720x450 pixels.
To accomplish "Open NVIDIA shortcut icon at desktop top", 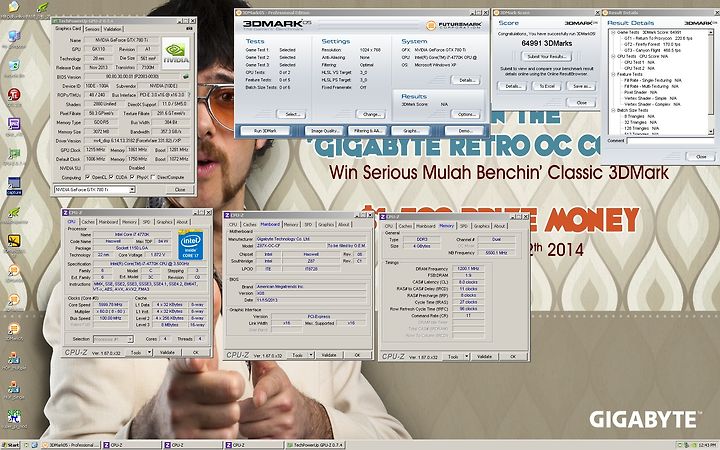I will coord(43,7).
